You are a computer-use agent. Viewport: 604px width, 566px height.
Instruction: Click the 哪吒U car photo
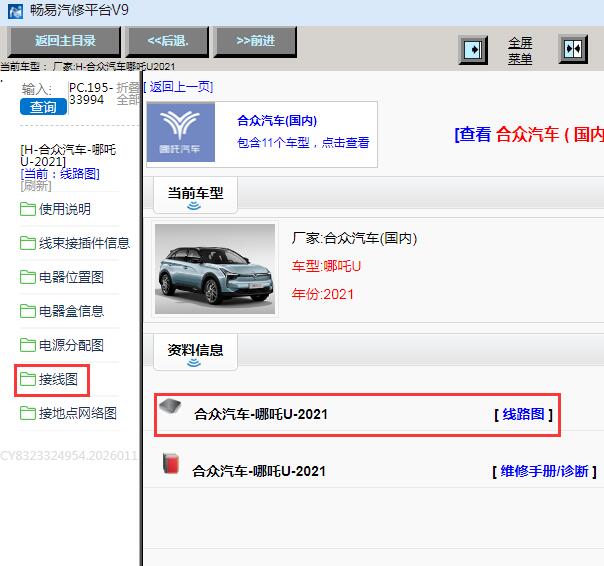(x=215, y=269)
